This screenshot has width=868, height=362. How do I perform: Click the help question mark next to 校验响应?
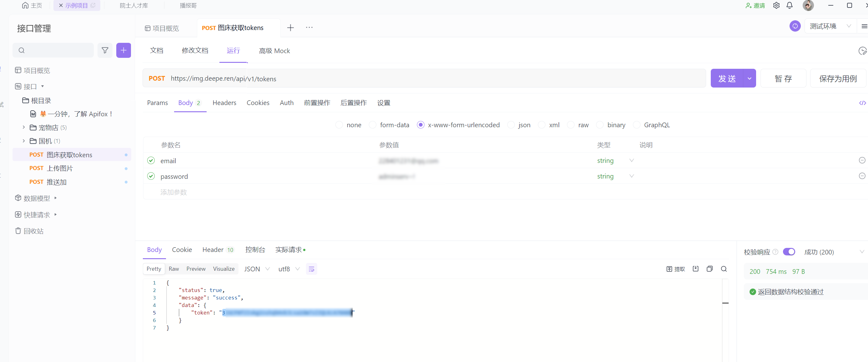(x=775, y=252)
